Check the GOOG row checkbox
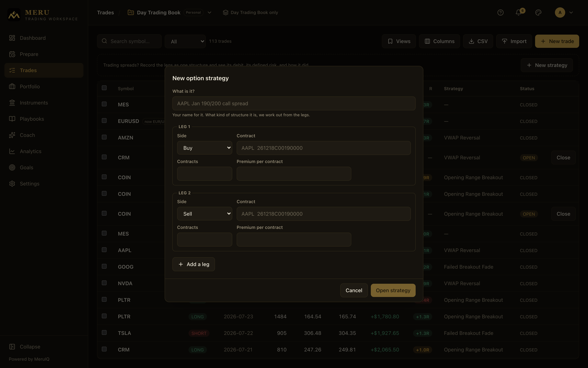This screenshot has height=368, width=588. click(104, 266)
